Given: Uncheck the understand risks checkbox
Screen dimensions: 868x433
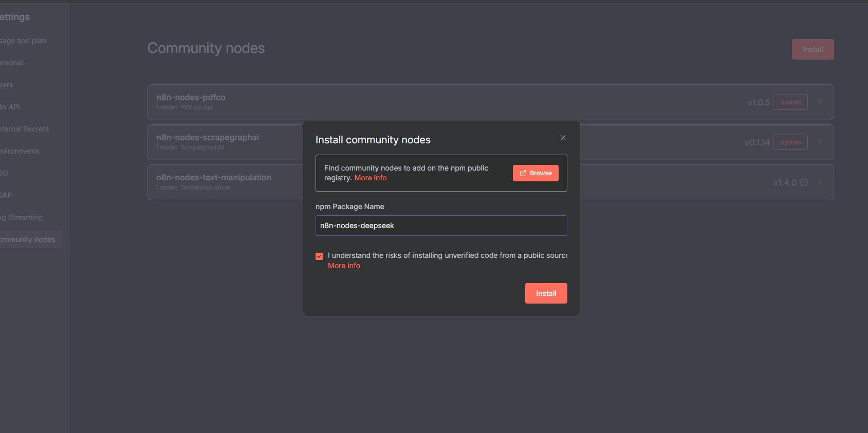Looking at the screenshot, I should point(319,256).
